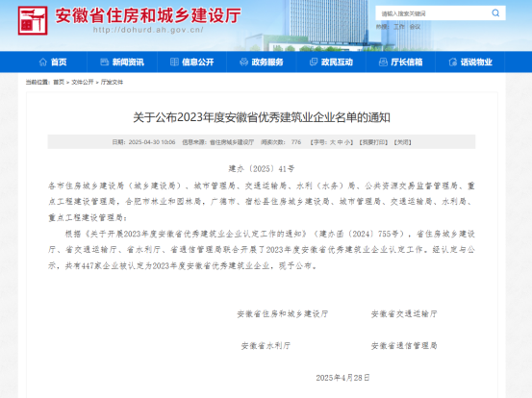Select large font size 大
The image size is (532, 398).
(x=333, y=142)
